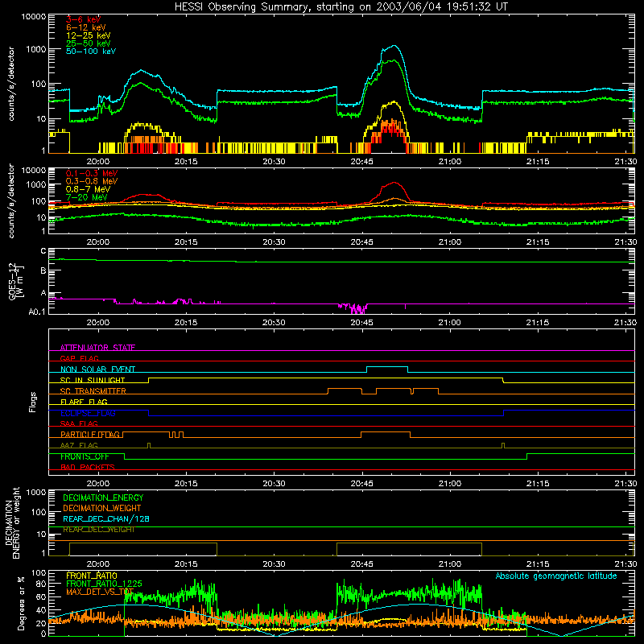
Task: Select the 50-100 keV legend label
Action: coord(91,52)
